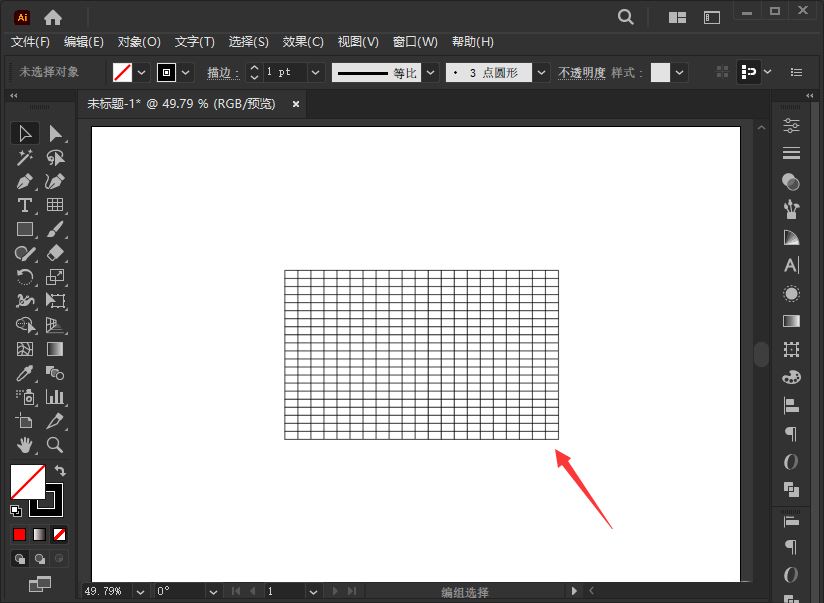Viewport: 824px width, 603px height.
Task: Click 描边 to open the Stroke panel
Action: pos(222,72)
